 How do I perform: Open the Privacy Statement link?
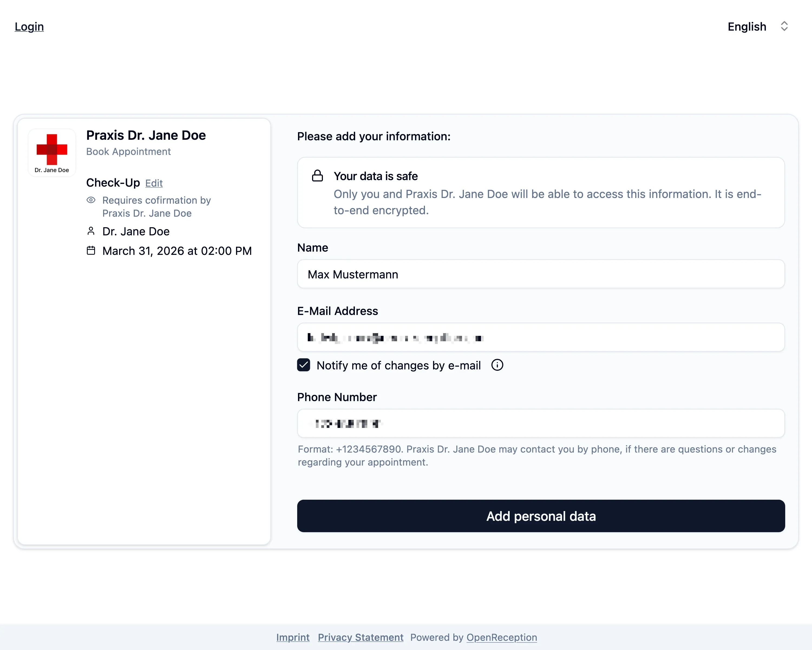tap(361, 637)
